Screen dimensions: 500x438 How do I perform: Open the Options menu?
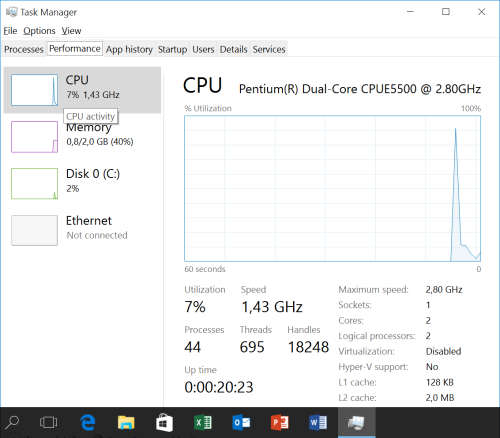[x=39, y=31]
